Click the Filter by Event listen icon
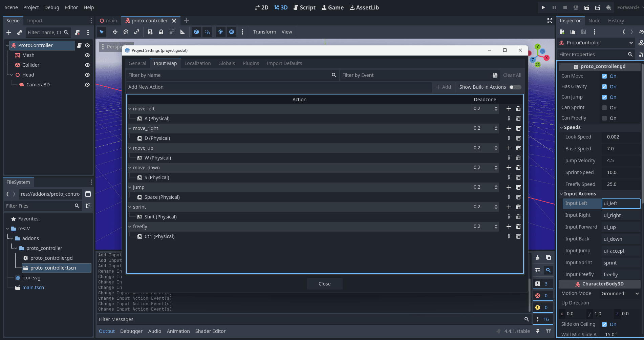Viewport: 644px width, 340px height. (x=495, y=75)
